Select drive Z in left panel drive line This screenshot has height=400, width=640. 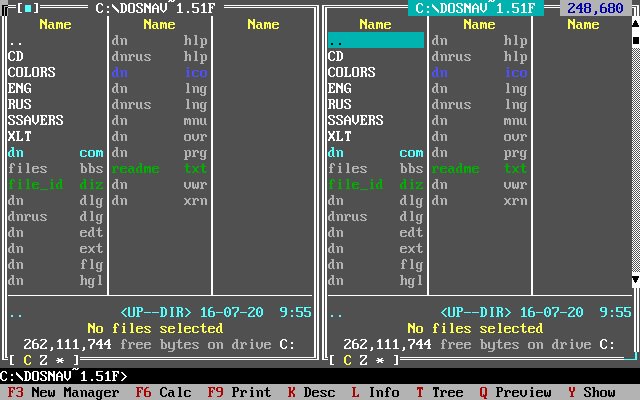tap(43, 360)
